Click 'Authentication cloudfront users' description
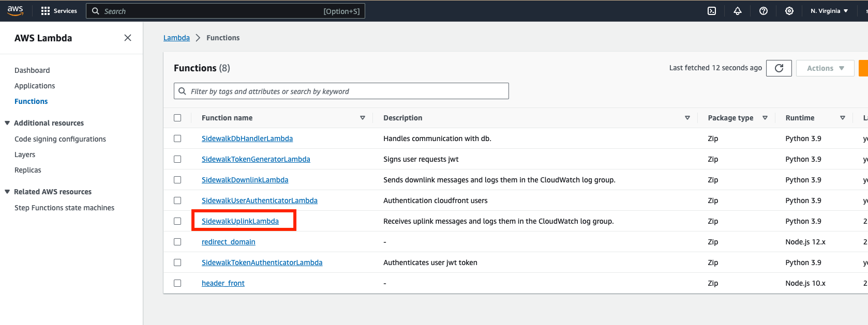The height and width of the screenshot is (325, 868). tap(436, 200)
